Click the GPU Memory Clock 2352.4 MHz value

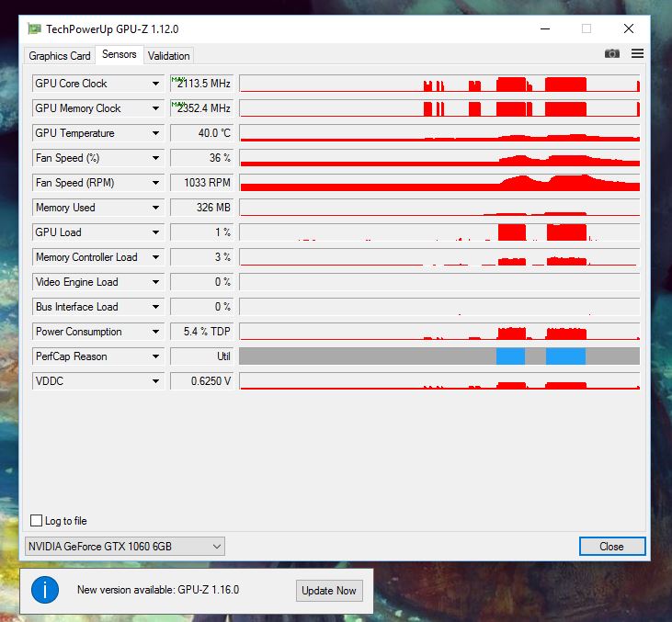202,108
